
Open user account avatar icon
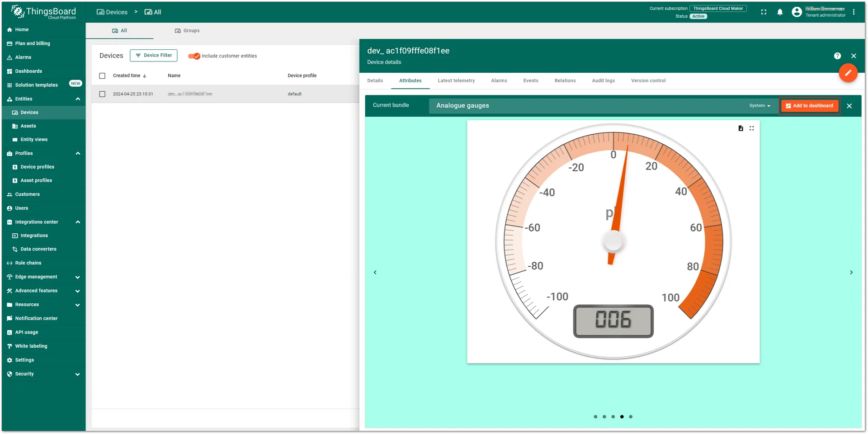(797, 12)
